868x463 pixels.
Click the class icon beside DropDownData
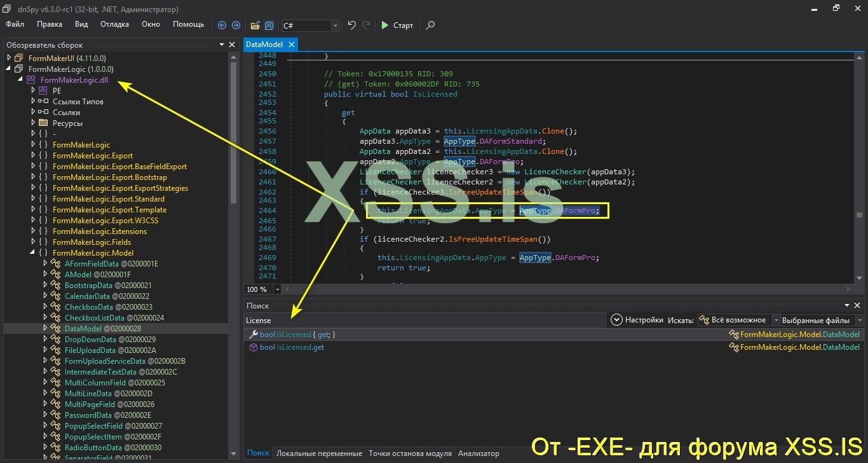tap(55, 339)
